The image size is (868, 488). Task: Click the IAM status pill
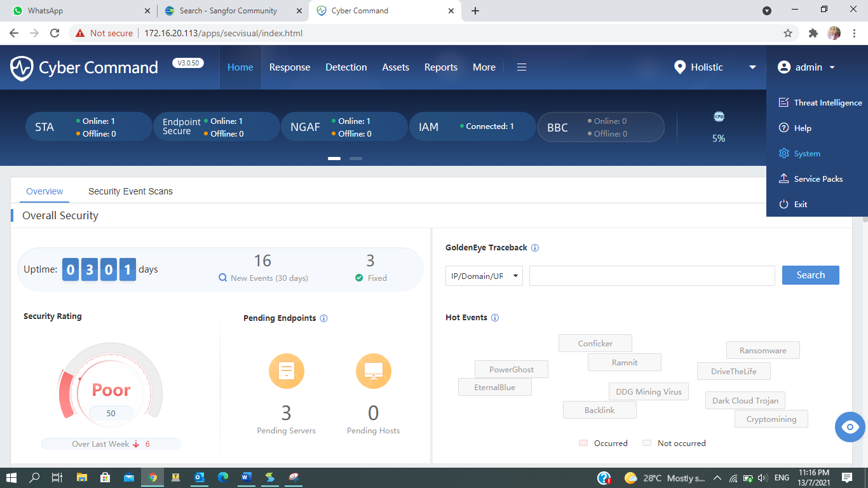click(472, 127)
